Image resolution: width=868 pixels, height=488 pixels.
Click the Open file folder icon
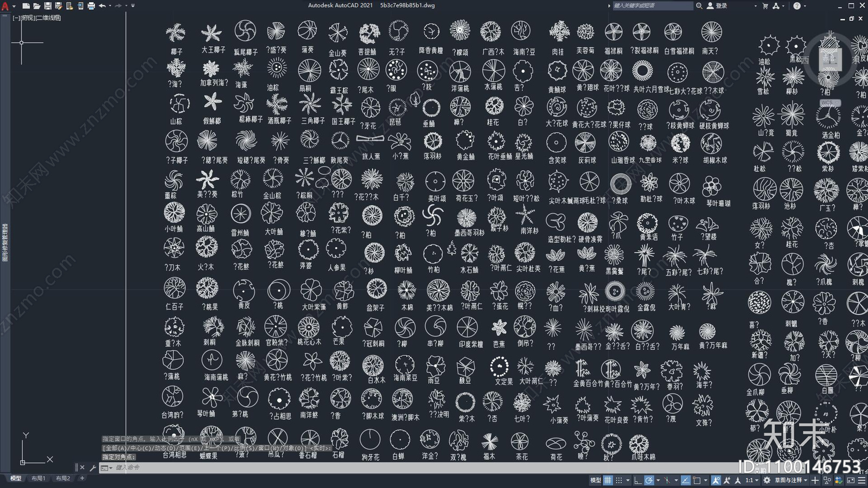coord(36,5)
